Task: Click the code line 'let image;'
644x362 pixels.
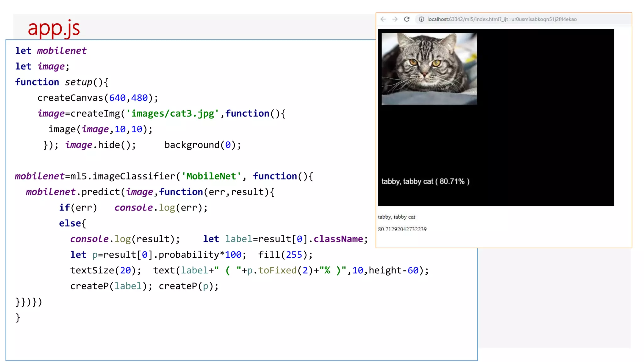Action: (x=42, y=66)
